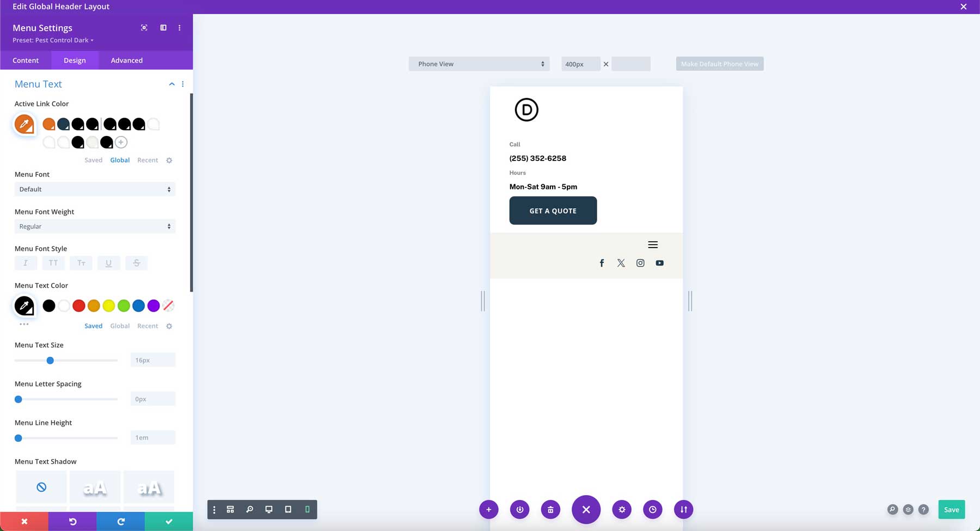The image size is (980, 531).
Task: Show Recent colors for Menu Text Color
Action: 148,325
